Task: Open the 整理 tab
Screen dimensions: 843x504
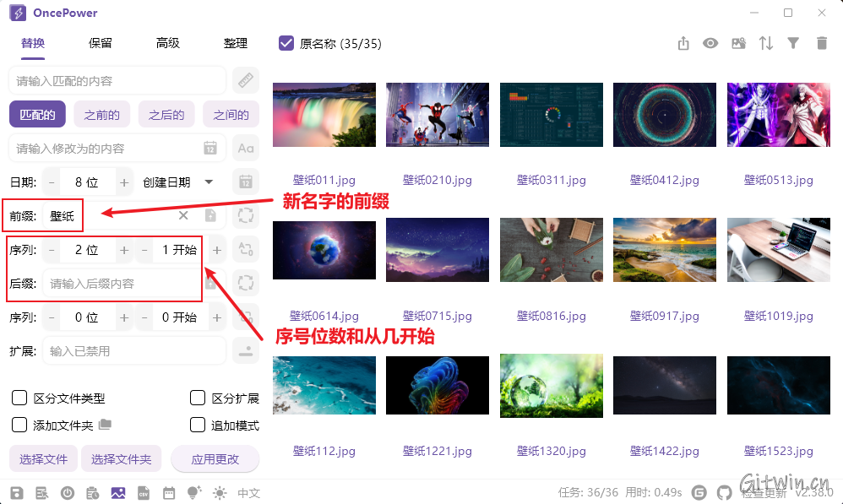Action: point(236,43)
